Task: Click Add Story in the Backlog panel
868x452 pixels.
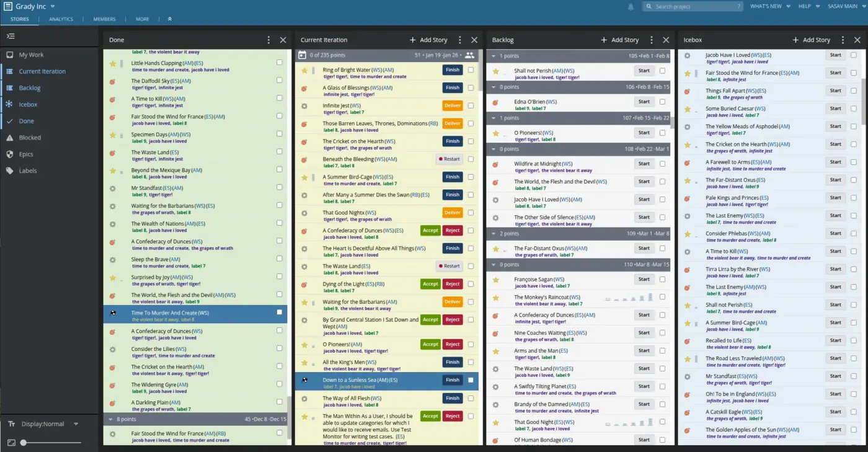Action: (x=619, y=40)
